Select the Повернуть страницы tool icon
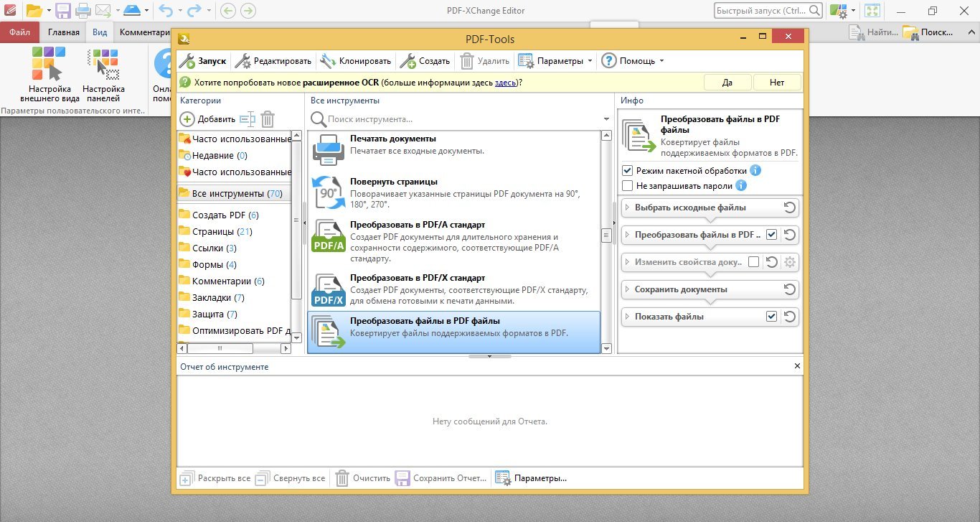Viewport: 980px width, 522px height. coord(329,192)
